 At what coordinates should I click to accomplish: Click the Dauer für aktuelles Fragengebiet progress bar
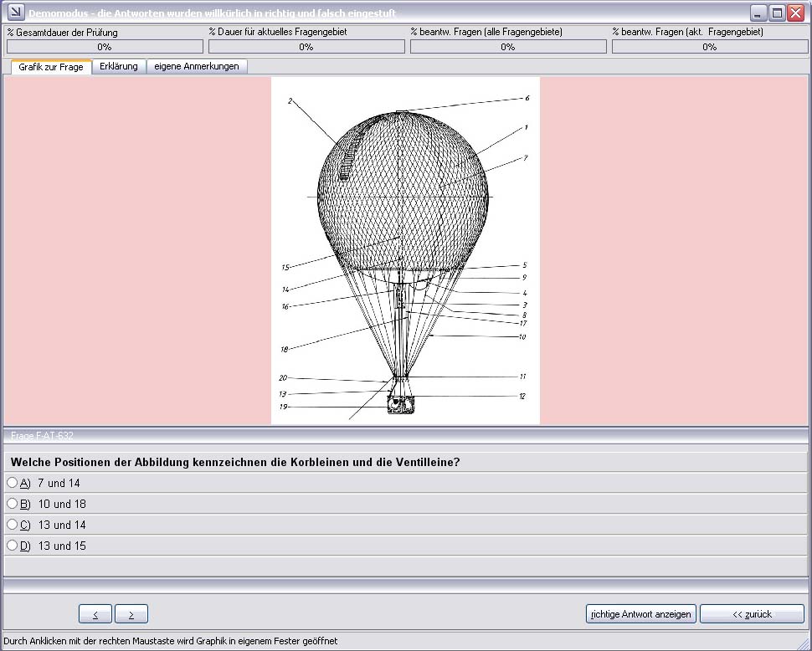click(306, 47)
